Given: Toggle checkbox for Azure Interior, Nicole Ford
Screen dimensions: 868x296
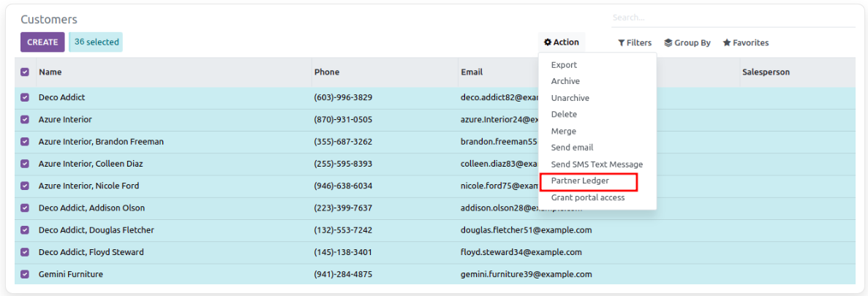Looking at the screenshot, I should click(25, 186).
